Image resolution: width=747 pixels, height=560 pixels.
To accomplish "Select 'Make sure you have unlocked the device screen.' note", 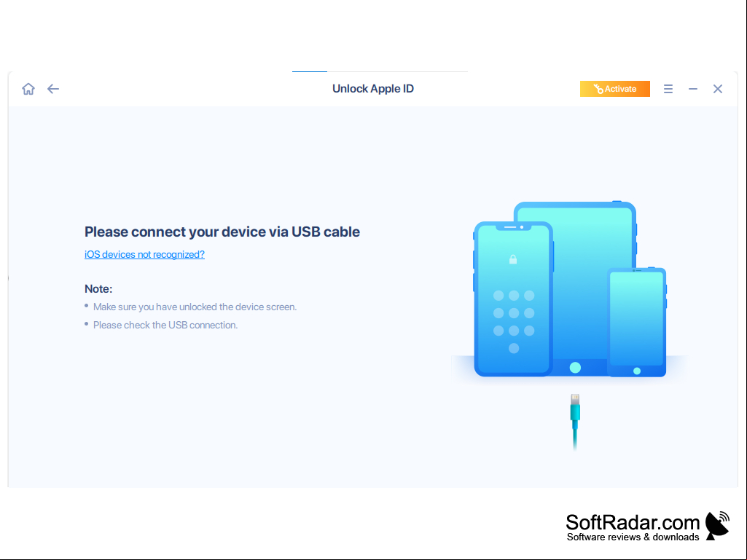I will coord(195,307).
